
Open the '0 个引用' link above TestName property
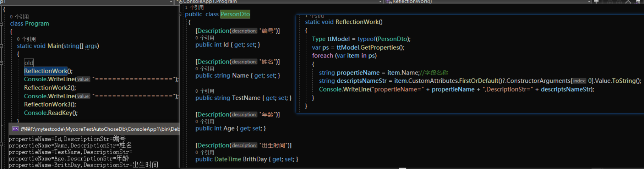coord(205,91)
